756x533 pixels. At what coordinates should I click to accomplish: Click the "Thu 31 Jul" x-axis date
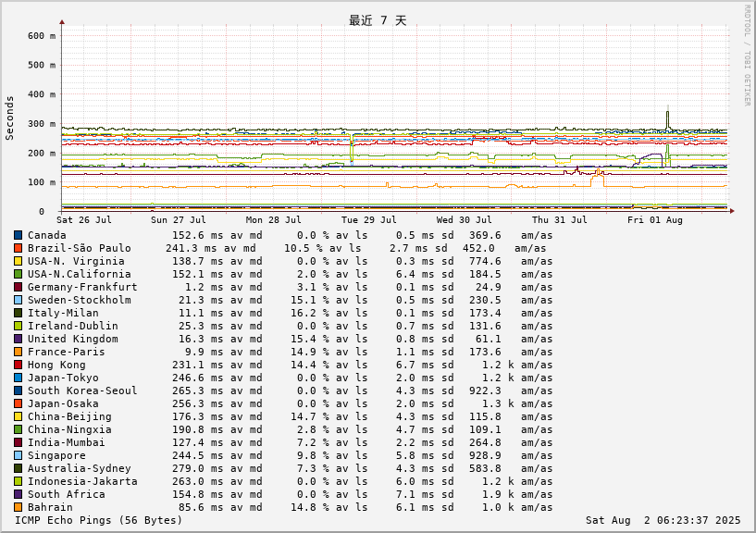pos(560,220)
